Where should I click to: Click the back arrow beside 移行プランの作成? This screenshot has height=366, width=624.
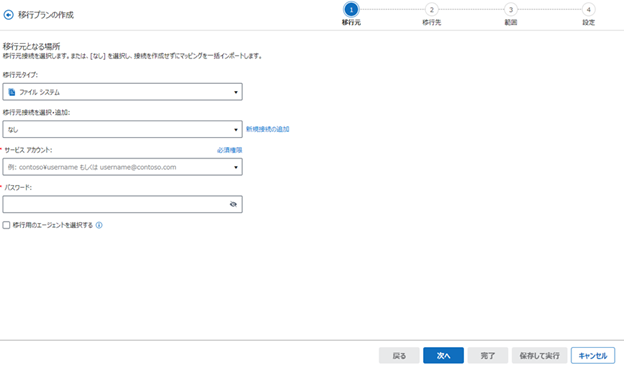pyautogui.click(x=8, y=15)
